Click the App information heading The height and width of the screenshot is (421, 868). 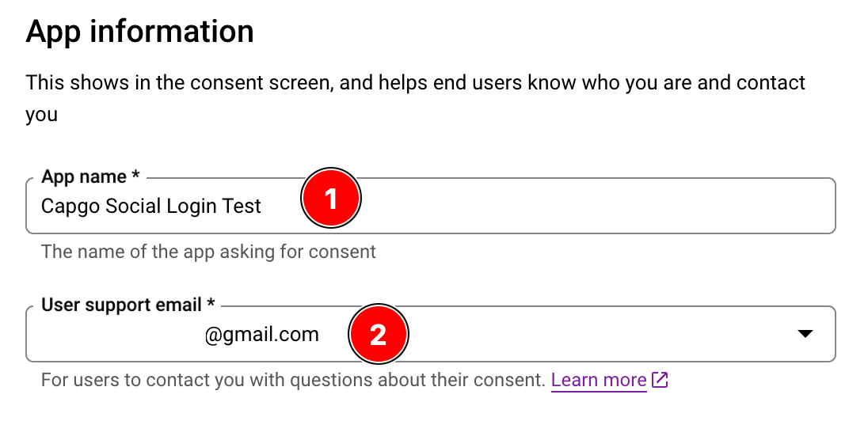(x=140, y=32)
